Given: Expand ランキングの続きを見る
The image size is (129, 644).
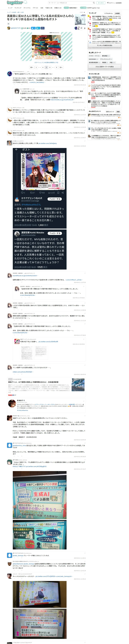Looking at the screenshot, I should [104, 46].
